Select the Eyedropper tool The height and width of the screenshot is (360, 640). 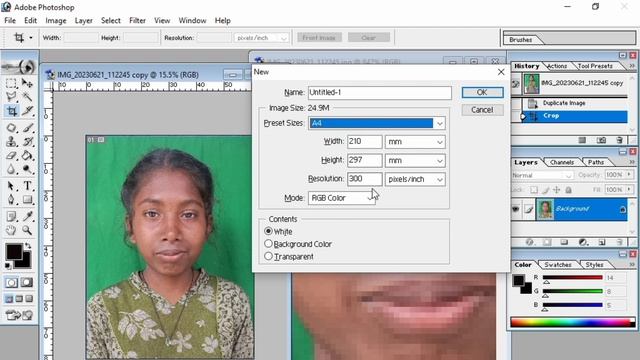pyautogui.click(x=27, y=216)
